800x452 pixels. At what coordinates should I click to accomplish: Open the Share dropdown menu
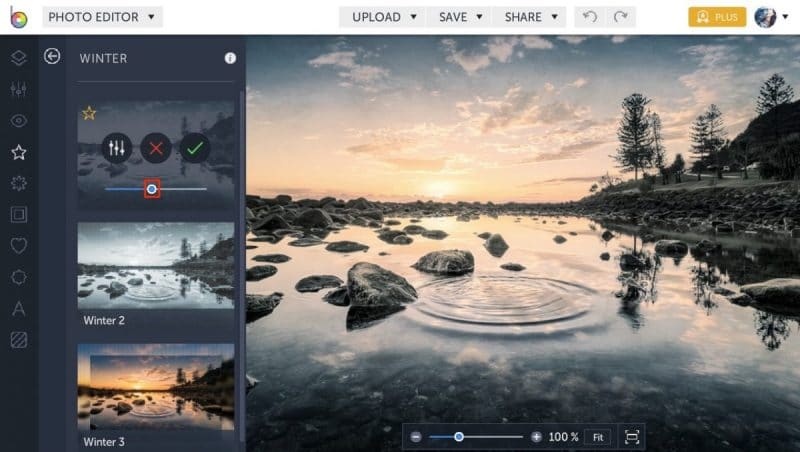(531, 17)
